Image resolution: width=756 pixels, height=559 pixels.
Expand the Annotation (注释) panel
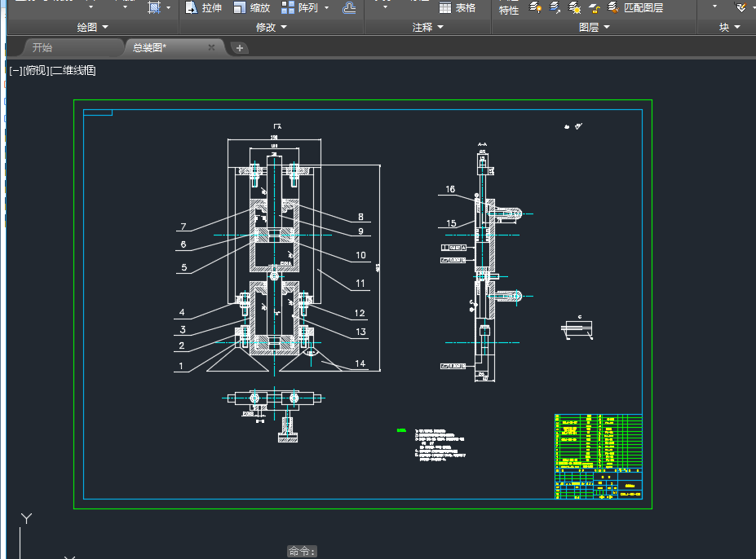[x=427, y=28]
